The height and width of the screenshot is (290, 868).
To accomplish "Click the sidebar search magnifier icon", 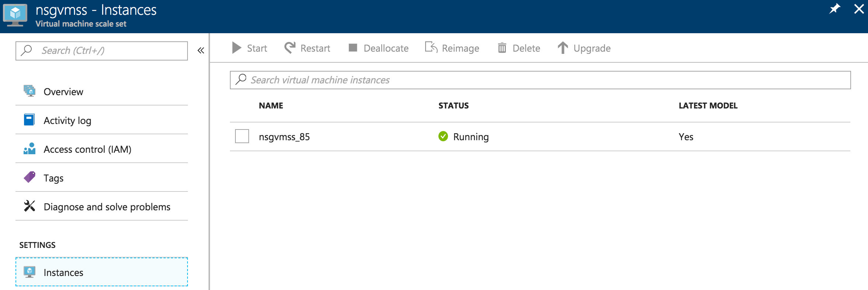I will [27, 50].
